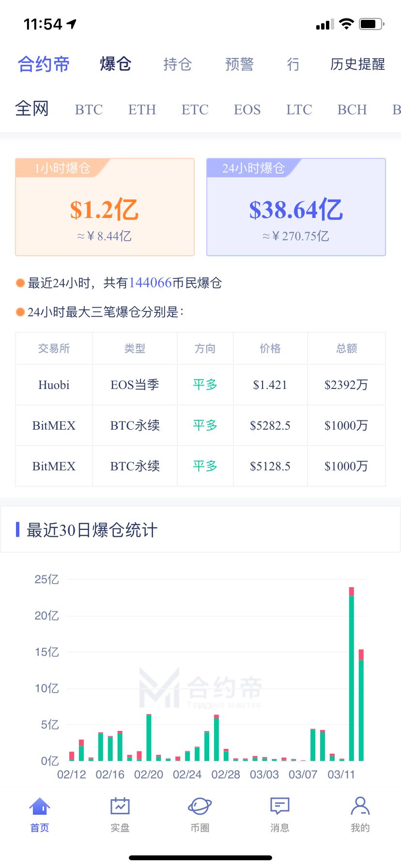This screenshot has width=401, height=868.
Task: Switch to the 预警 tab
Action: [239, 64]
